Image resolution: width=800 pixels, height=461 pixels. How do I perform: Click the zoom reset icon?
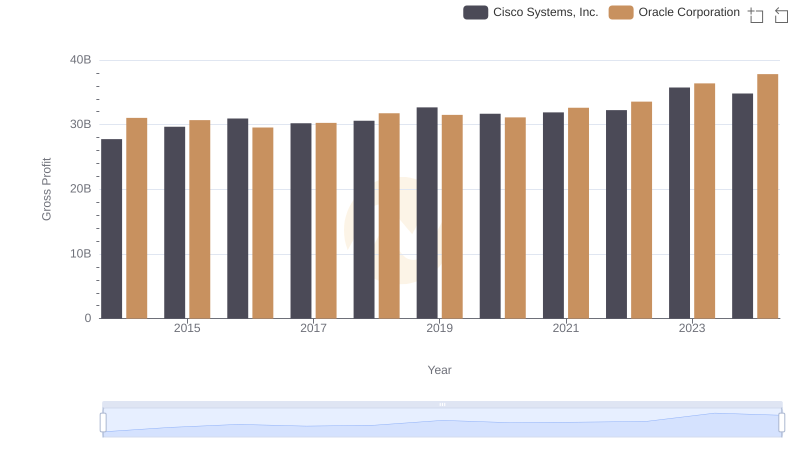click(781, 15)
